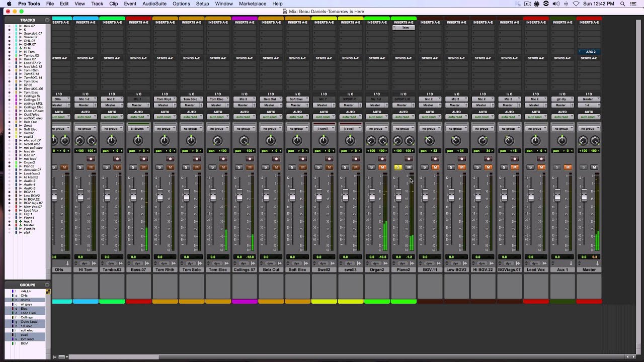Solo the Swell2 track
The image size is (644, 362).
click(318, 167)
